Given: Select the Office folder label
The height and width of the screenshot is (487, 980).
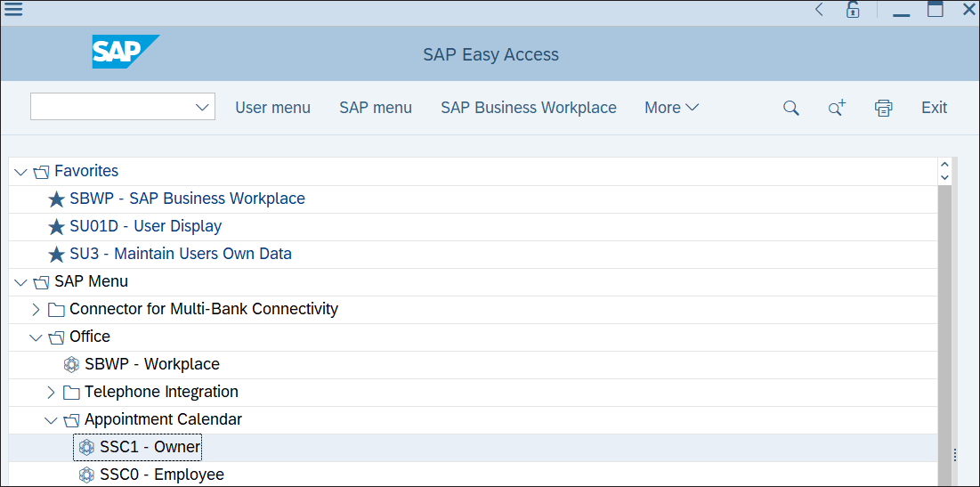Looking at the screenshot, I should pos(90,337).
